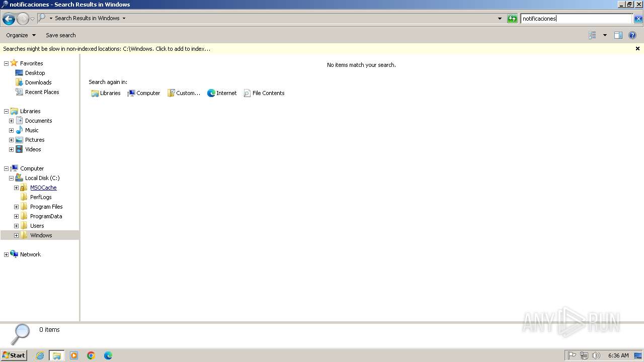
Task: Toggle the preview pane
Action: pos(618,35)
